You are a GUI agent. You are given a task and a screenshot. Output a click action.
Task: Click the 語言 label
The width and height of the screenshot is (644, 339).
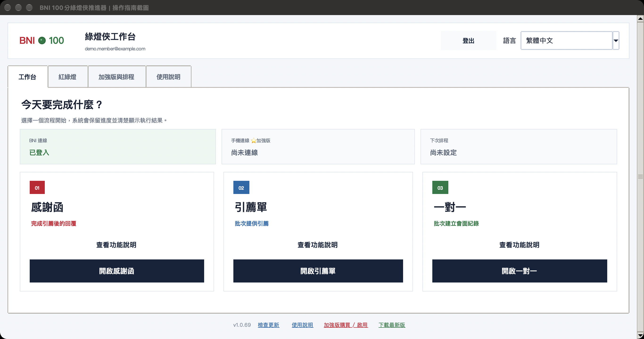(509, 40)
